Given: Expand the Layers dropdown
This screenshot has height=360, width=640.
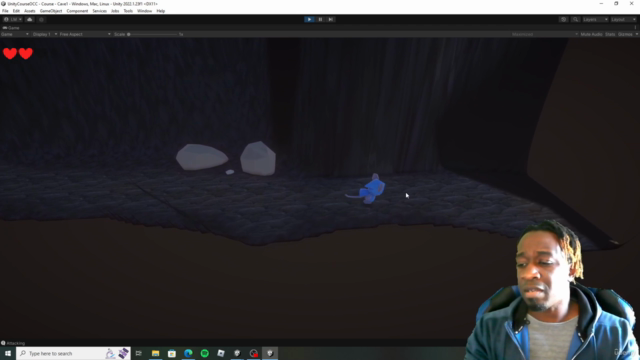Looking at the screenshot, I should [x=595, y=19].
